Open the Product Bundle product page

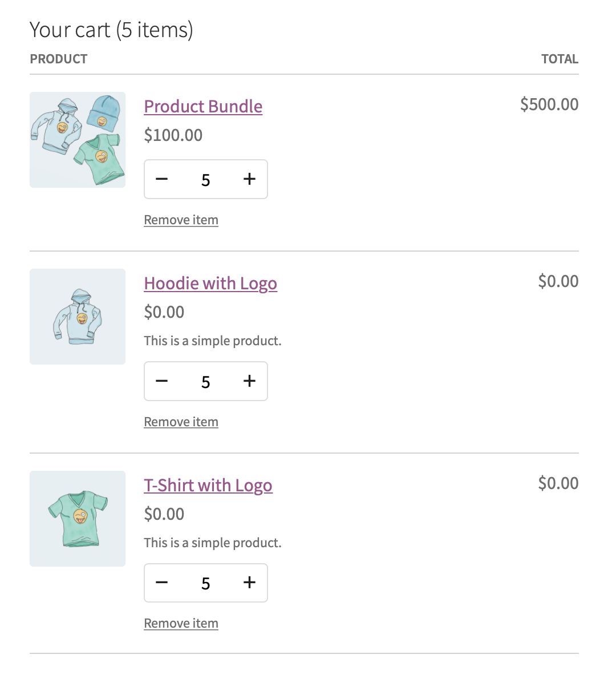pos(203,107)
